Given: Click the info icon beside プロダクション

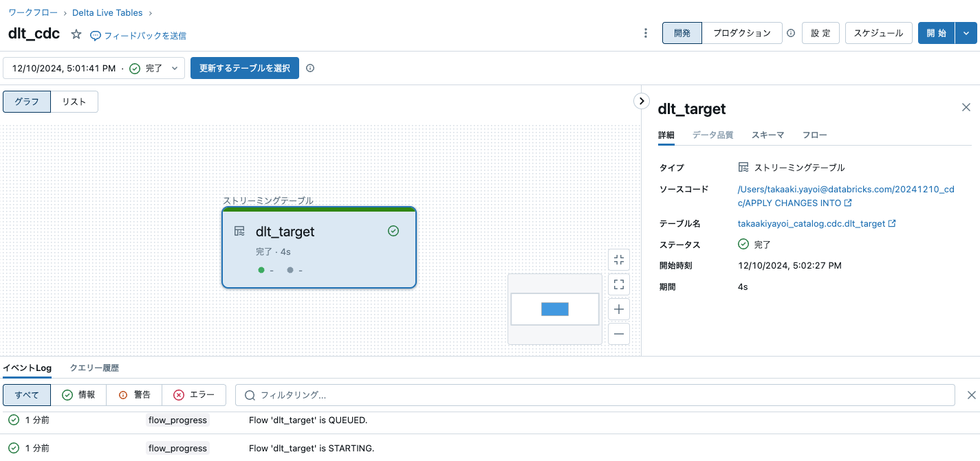Looking at the screenshot, I should click(x=791, y=33).
